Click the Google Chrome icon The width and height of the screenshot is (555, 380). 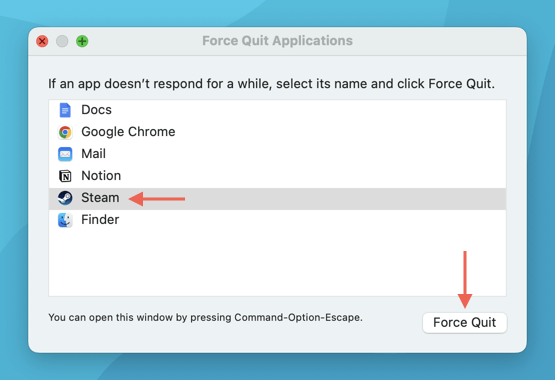point(65,132)
